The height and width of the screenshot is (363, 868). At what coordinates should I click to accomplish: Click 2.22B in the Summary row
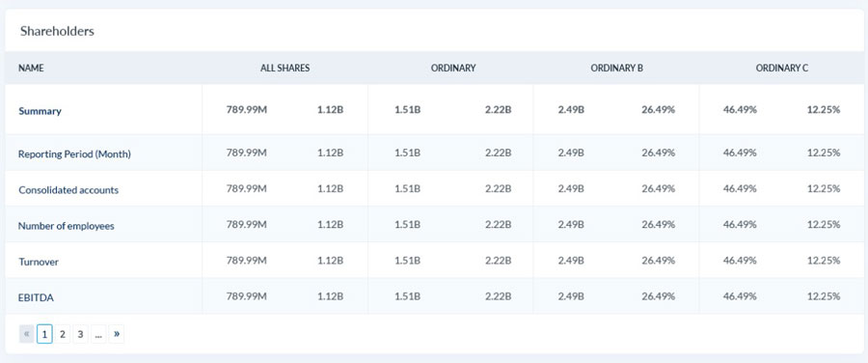pos(499,110)
